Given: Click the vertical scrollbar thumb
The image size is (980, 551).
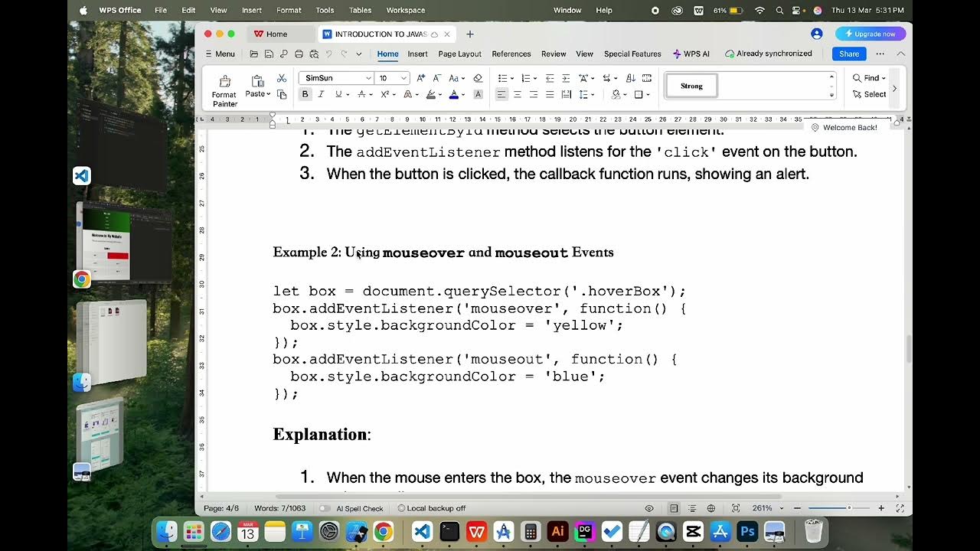Looking at the screenshot, I should point(908,350).
